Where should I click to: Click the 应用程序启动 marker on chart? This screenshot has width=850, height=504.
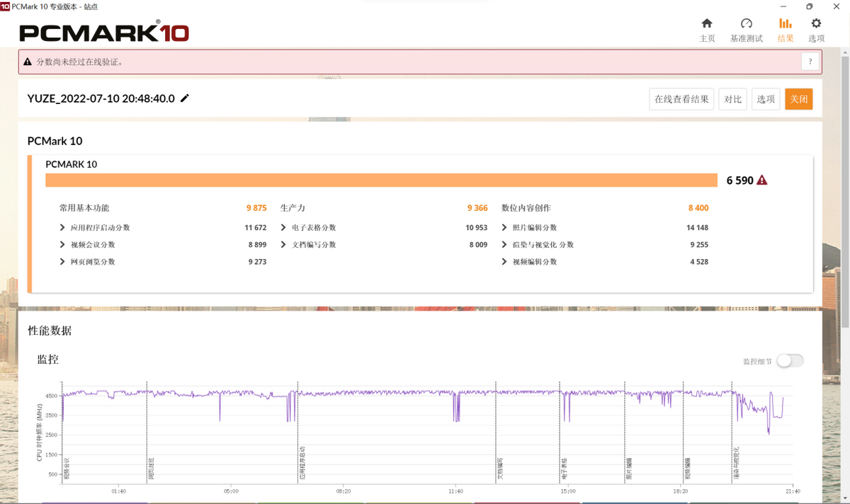[302, 464]
